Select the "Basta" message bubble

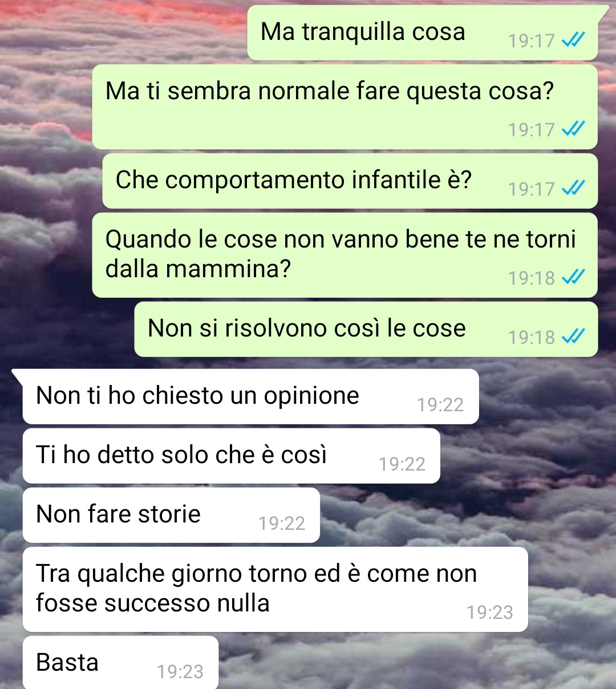(x=120, y=663)
